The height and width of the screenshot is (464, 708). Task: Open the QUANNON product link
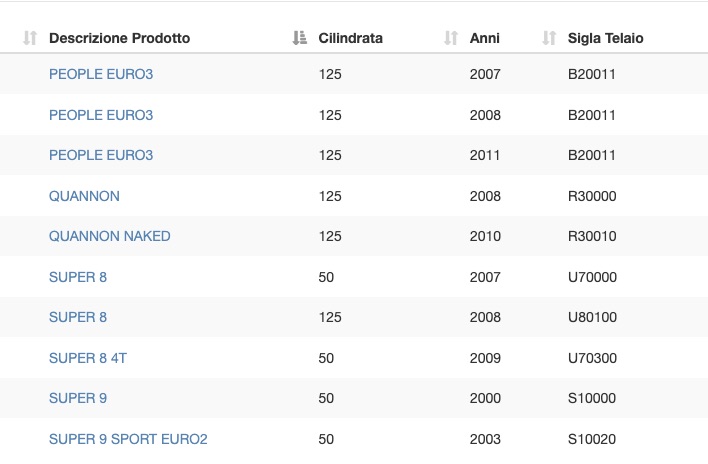[84, 196]
